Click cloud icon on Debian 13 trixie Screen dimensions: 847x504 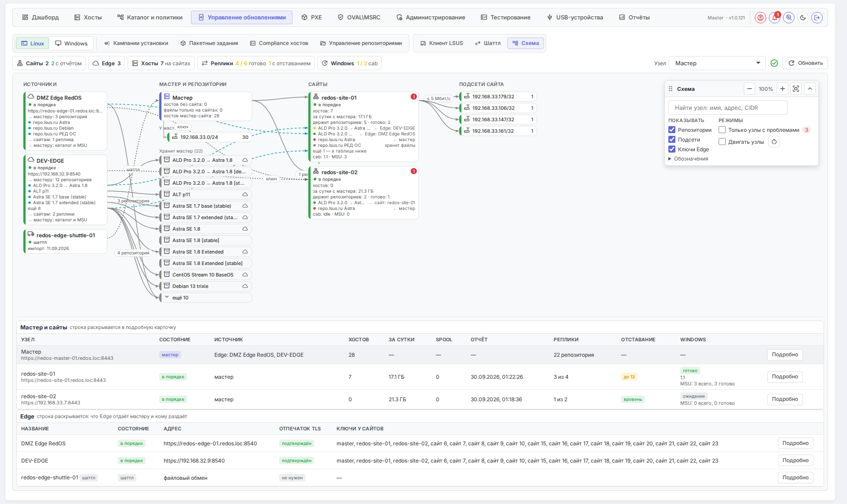(245, 286)
